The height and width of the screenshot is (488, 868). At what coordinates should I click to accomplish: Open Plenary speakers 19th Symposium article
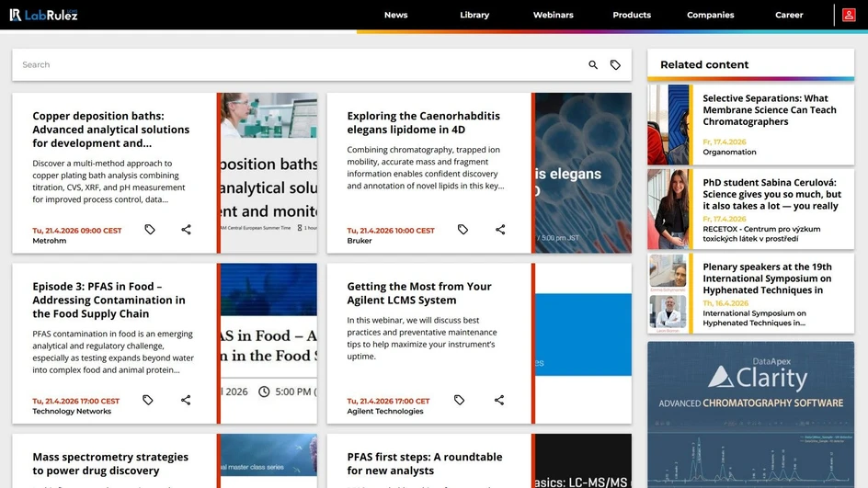pos(767,278)
